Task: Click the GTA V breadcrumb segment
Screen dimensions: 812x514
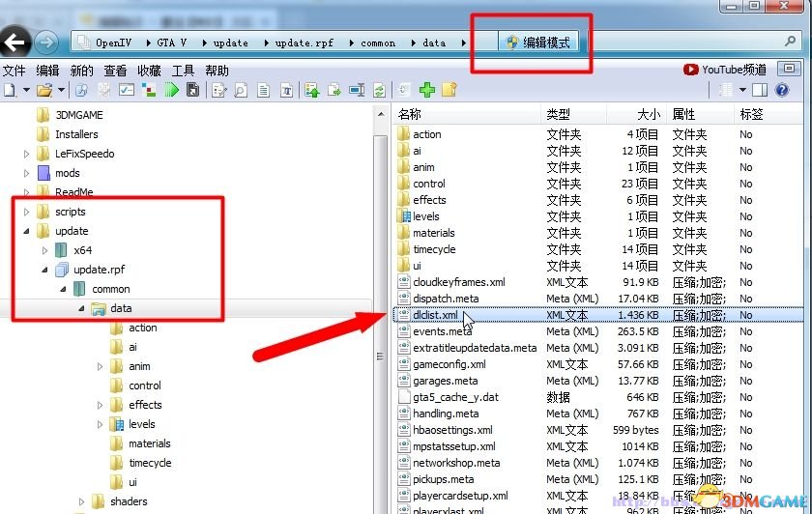Action: (x=171, y=43)
